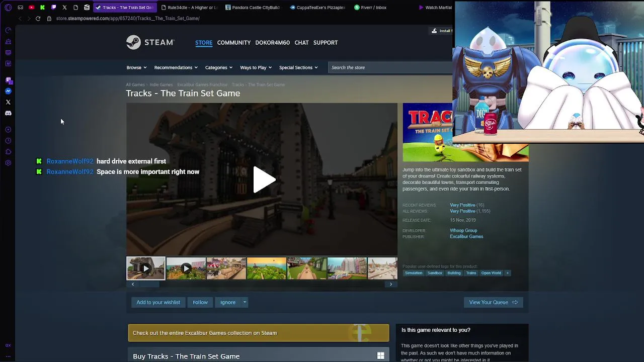Click the browser address bar URL
The height and width of the screenshot is (362, 644).
pos(128,19)
